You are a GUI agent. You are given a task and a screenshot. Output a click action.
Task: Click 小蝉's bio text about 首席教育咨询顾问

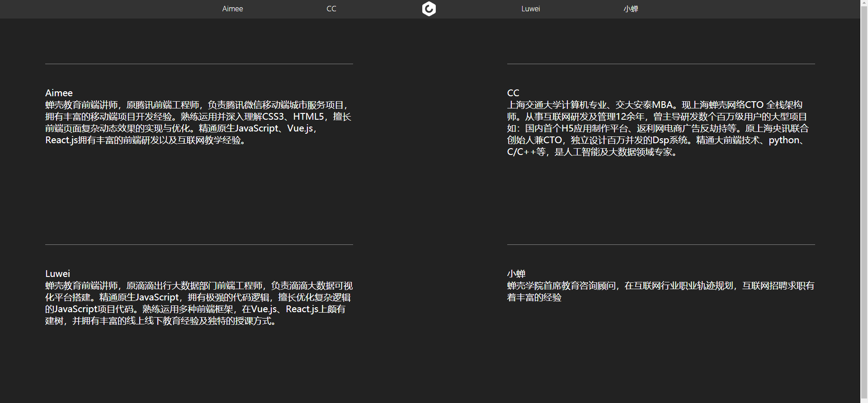[x=660, y=291]
